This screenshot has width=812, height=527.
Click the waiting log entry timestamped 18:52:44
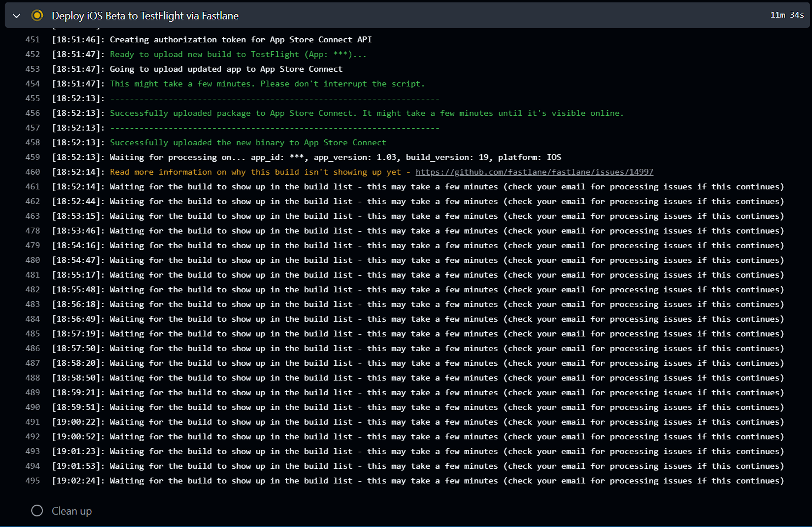(x=418, y=201)
